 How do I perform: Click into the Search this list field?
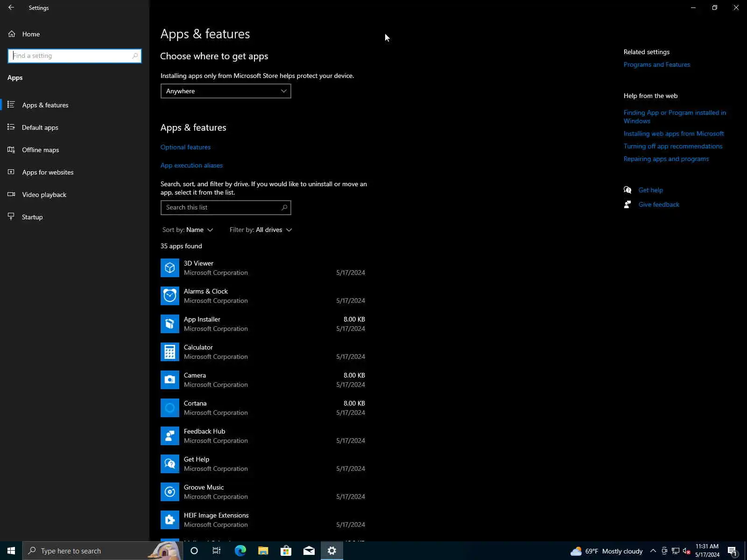pos(226,208)
